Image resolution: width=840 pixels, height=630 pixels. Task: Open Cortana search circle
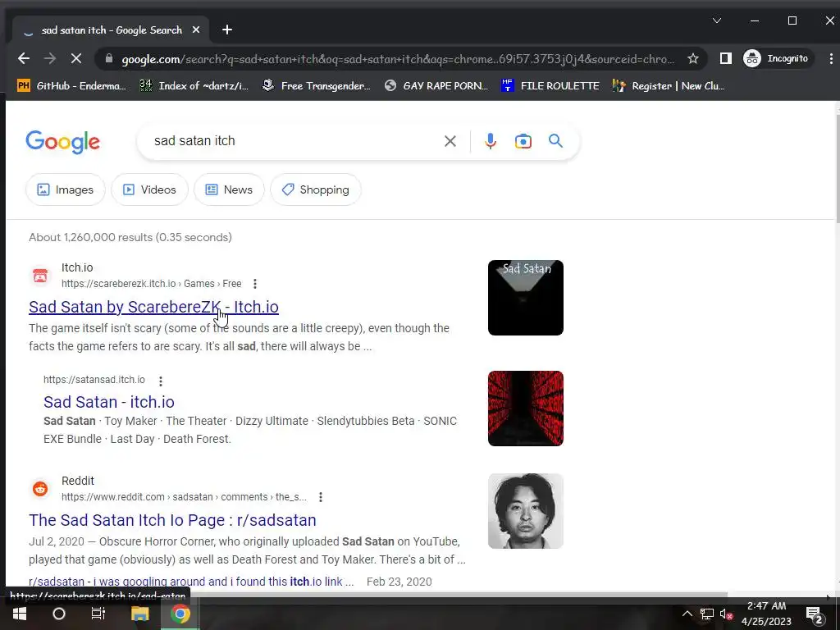pyautogui.click(x=59, y=614)
